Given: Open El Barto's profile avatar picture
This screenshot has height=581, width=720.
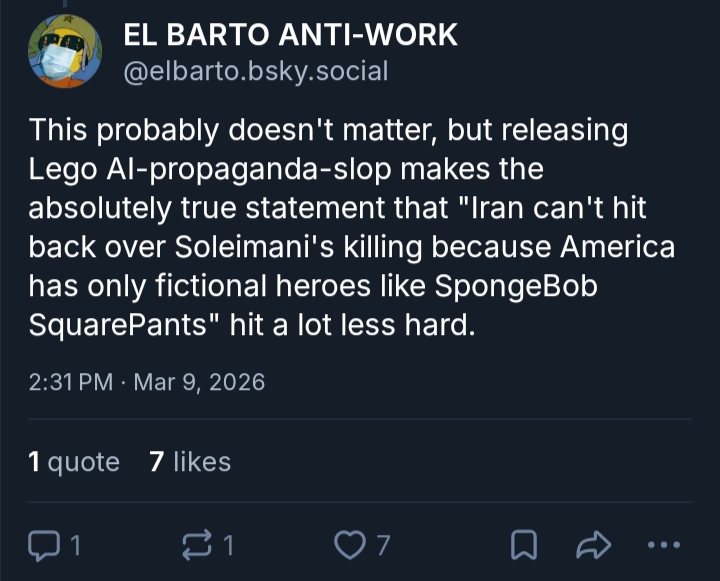Looking at the screenshot, I should [64, 52].
